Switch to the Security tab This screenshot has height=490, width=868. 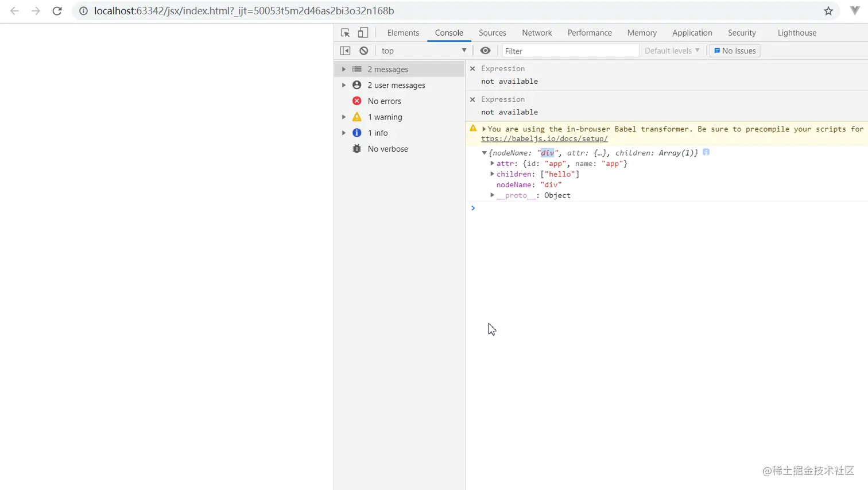click(x=742, y=33)
